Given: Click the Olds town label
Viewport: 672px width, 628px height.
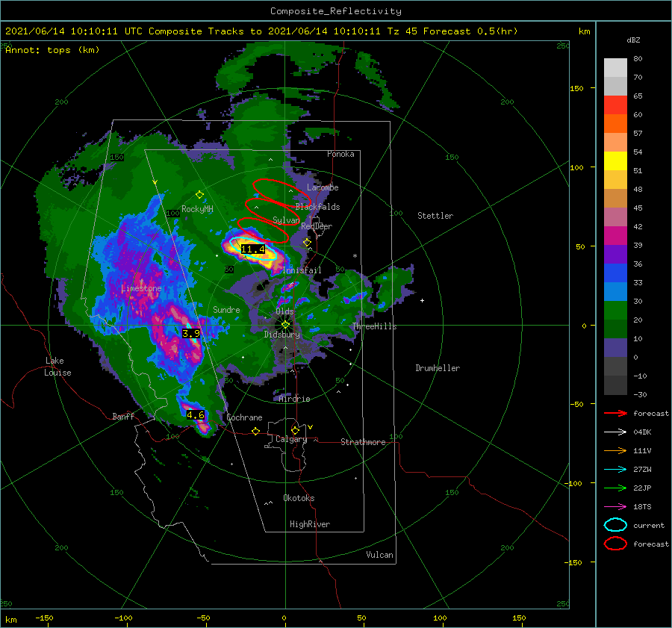Looking at the screenshot, I should pos(284,311).
